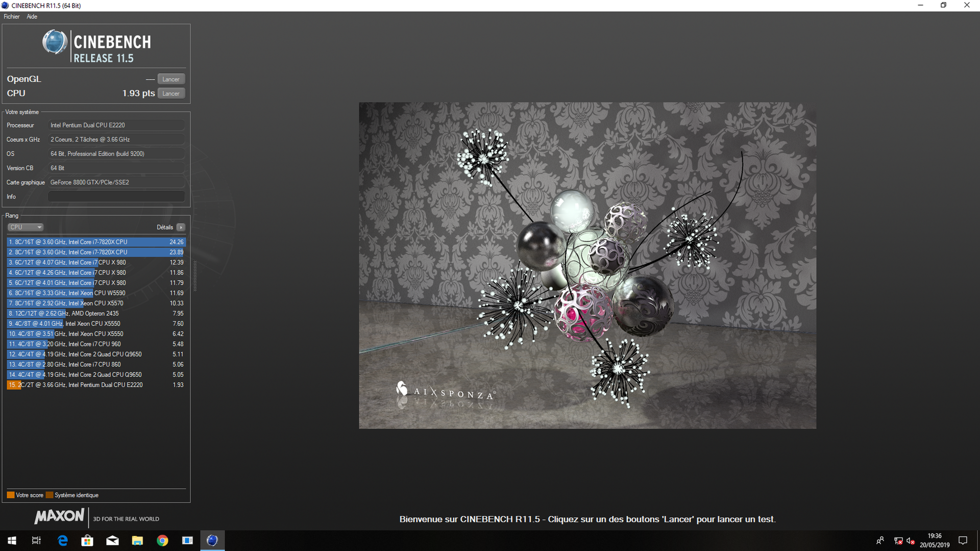Click the Coeurs x GHz value field
The image size is (980, 551).
[116, 139]
